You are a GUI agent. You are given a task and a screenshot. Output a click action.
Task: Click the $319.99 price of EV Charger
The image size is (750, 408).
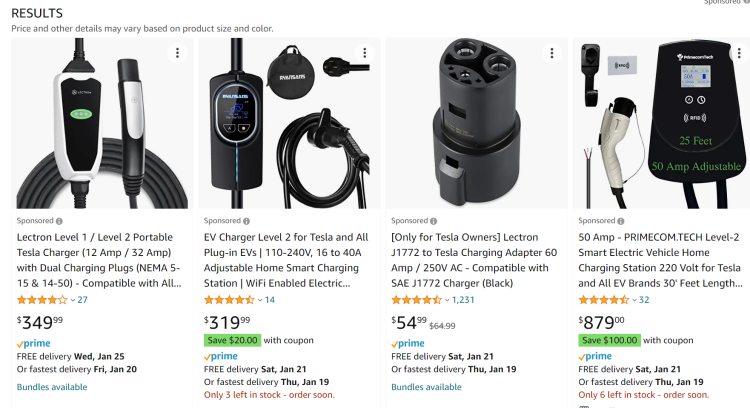pos(227,322)
